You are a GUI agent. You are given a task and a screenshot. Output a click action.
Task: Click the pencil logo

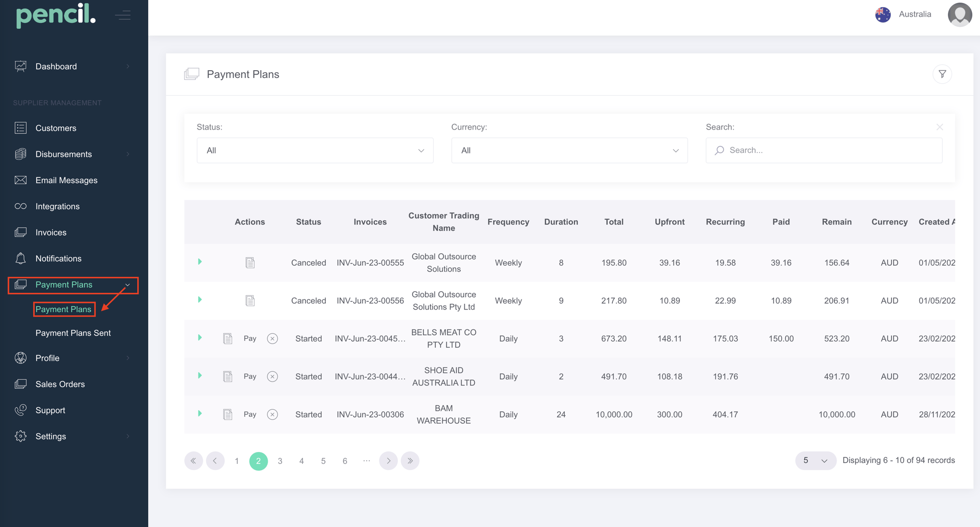tap(56, 15)
